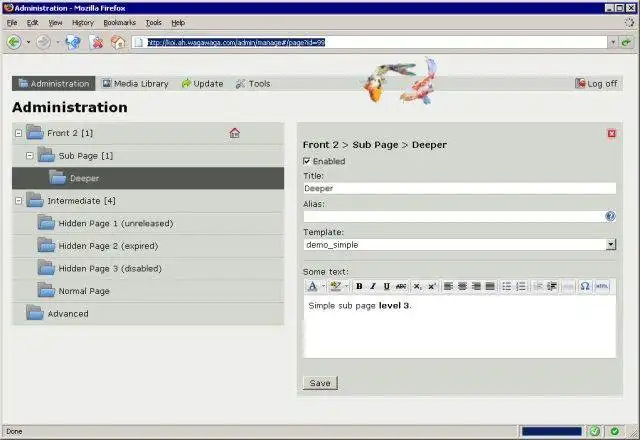Collapse the Intermediate tree node

[x=18, y=201]
